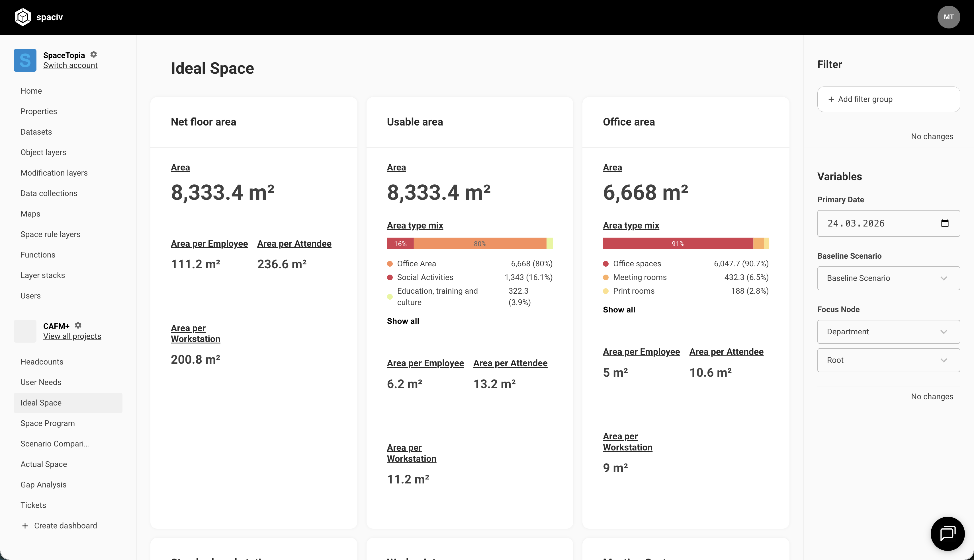Click the 16% red bar segment

400,244
